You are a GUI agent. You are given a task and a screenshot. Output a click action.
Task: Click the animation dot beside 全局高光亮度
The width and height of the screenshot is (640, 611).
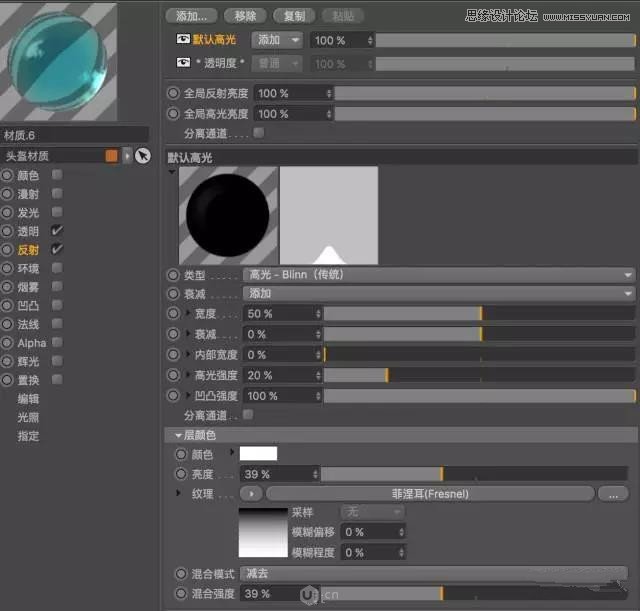(173, 113)
